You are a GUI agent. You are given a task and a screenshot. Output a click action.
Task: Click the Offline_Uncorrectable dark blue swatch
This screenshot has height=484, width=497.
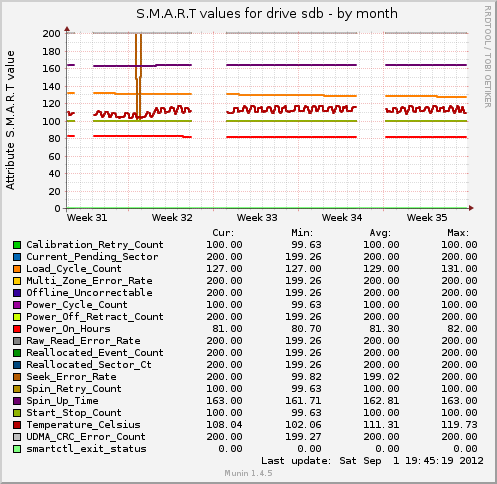pyautogui.click(x=17, y=293)
